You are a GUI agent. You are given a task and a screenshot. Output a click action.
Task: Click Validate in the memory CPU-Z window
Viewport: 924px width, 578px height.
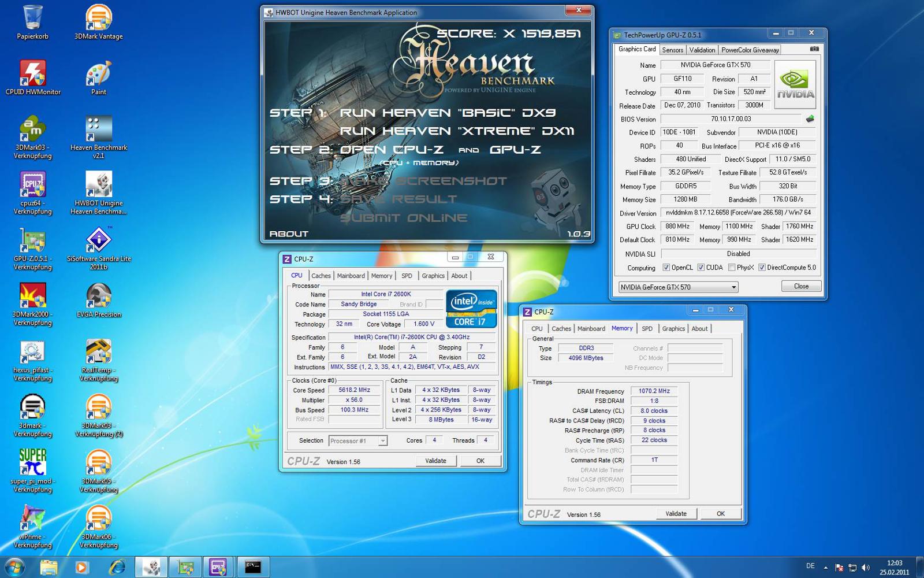click(676, 513)
